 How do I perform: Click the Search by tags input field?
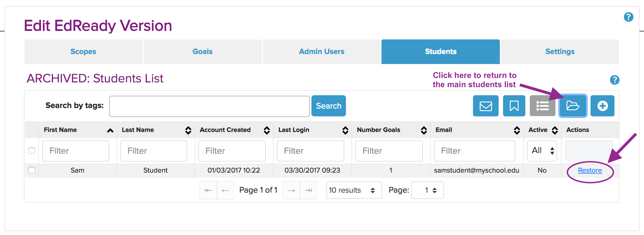click(209, 106)
